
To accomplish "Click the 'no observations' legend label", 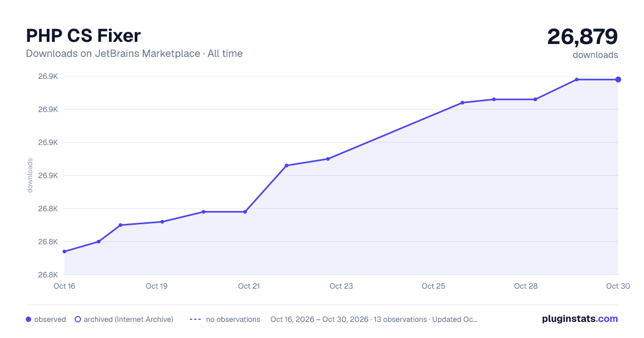I will click(x=233, y=319).
